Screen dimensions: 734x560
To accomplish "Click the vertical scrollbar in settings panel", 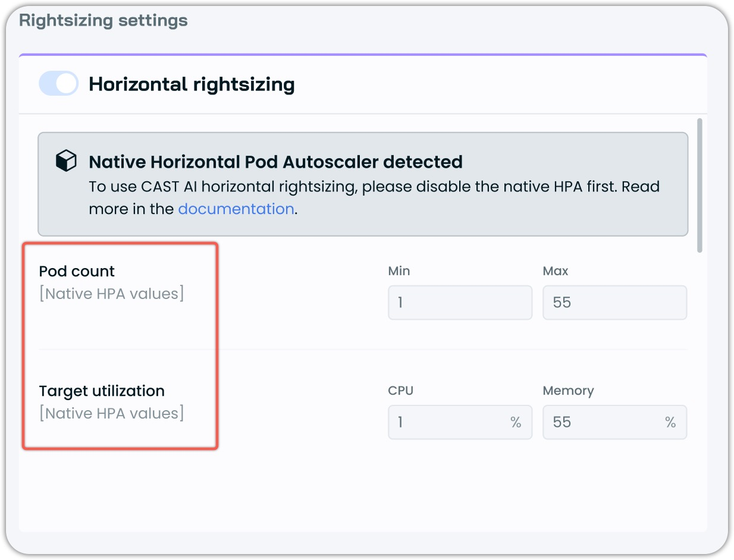I will click(x=700, y=184).
